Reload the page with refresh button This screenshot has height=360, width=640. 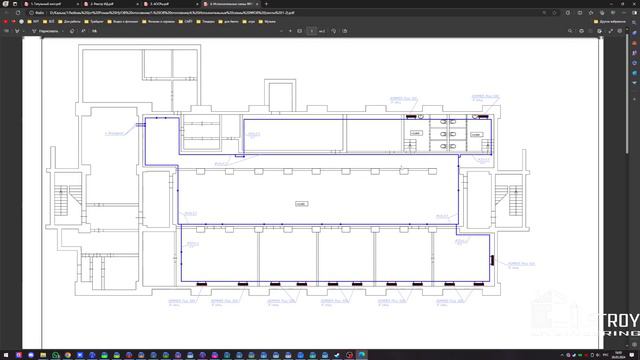pos(18,13)
